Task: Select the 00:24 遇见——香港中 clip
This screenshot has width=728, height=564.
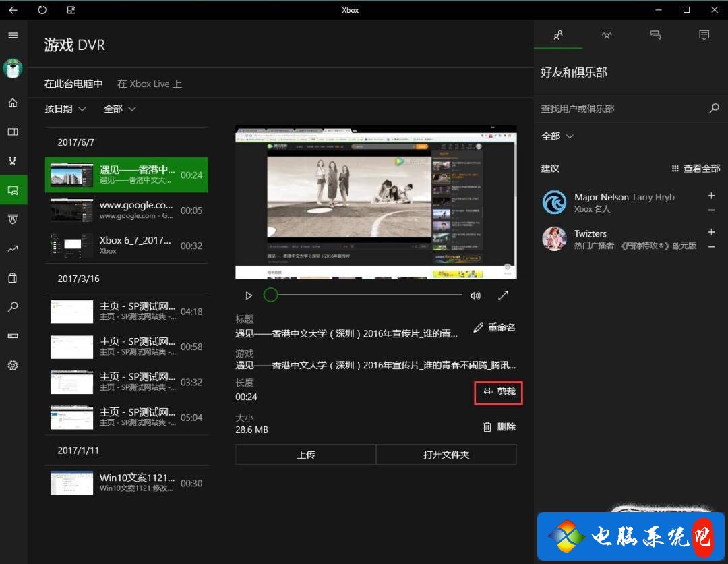Action: click(126, 175)
